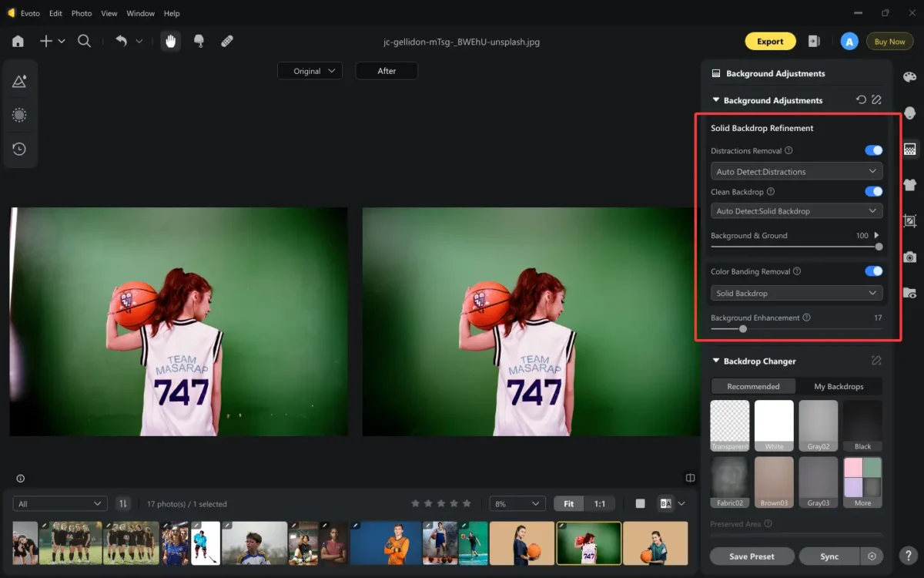
Task: Open the Photo menu
Action: (x=81, y=13)
